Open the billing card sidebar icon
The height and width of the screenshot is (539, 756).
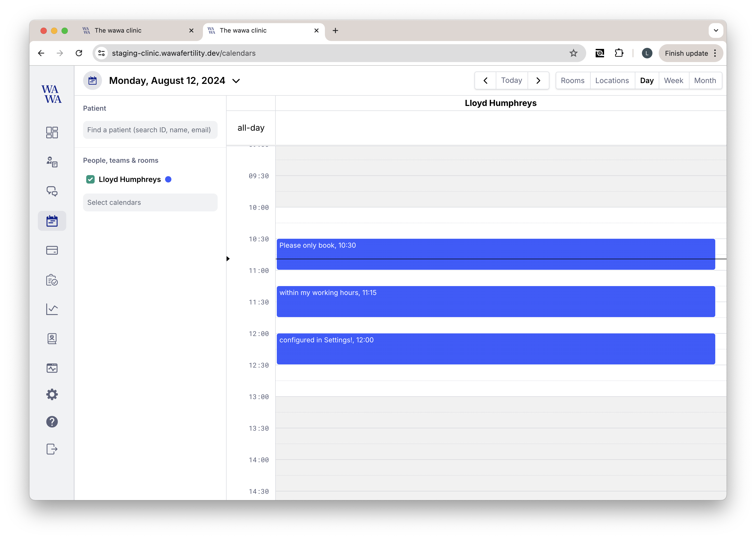(x=52, y=250)
